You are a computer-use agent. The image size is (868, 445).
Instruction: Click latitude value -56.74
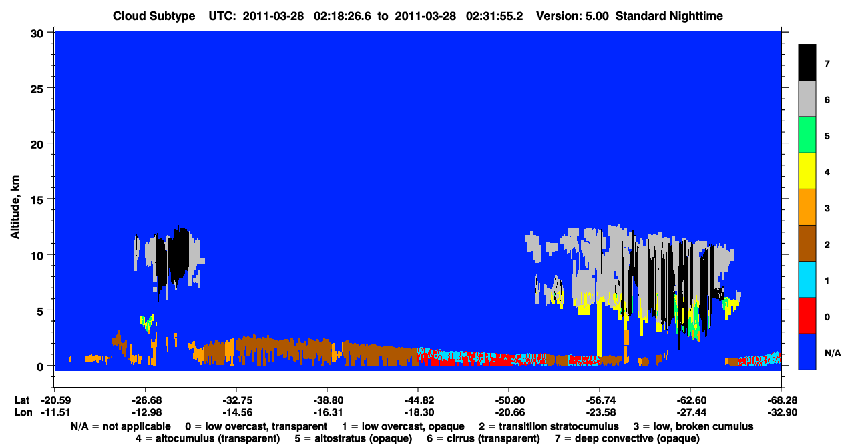[599, 400]
